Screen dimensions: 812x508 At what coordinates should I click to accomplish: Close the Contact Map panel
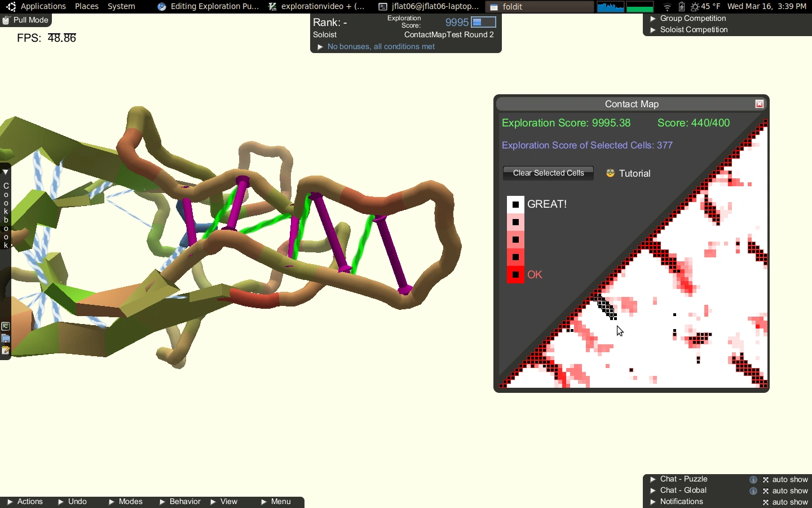click(x=760, y=104)
